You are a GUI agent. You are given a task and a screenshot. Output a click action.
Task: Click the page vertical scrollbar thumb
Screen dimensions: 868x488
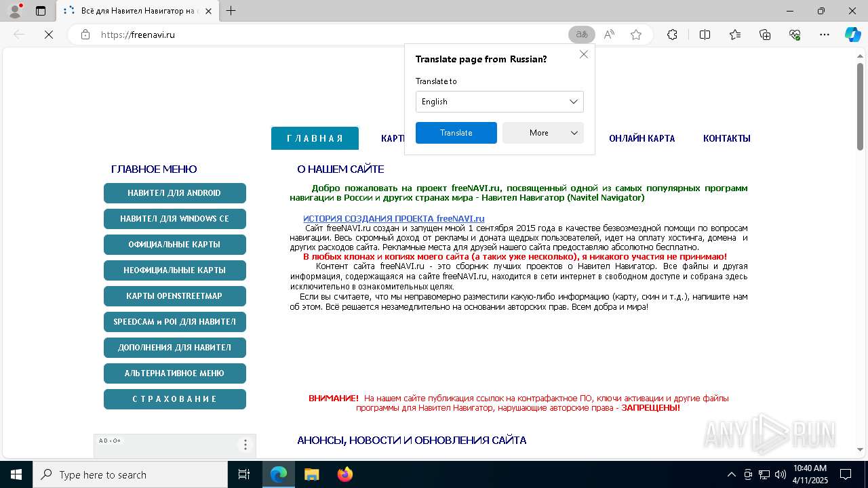coord(860,106)
